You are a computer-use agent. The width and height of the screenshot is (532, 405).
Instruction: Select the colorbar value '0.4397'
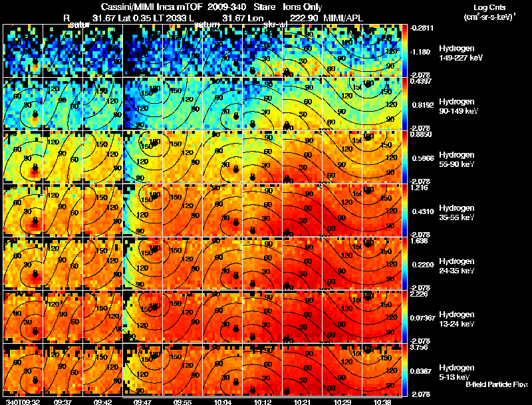coord(421,81)
